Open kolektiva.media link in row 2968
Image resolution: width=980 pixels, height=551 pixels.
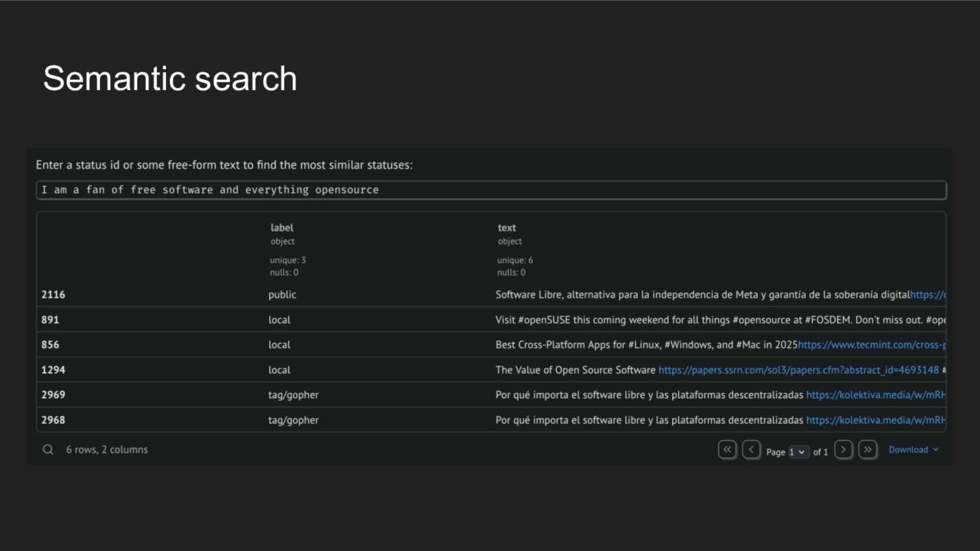click(875, 420)
